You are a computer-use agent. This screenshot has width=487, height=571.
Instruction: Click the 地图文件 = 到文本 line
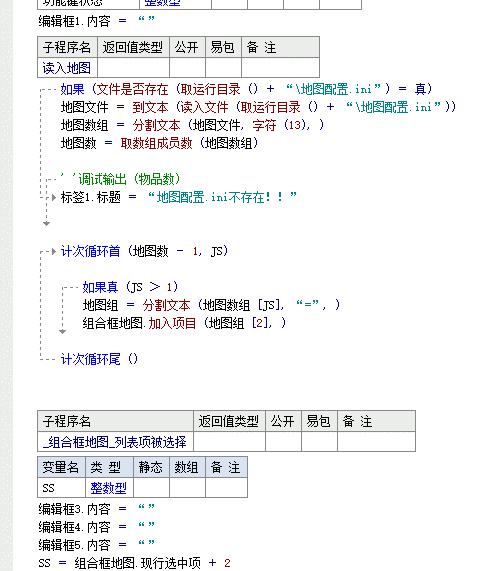[x=258, y=107]
